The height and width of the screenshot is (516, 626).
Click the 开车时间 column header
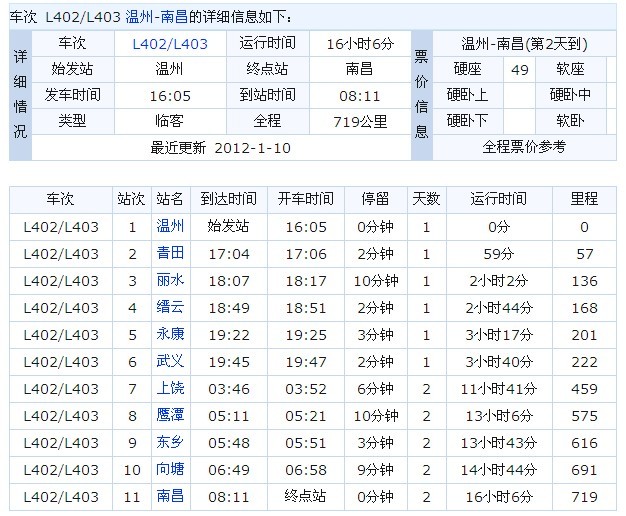click(x=306, y=199)
